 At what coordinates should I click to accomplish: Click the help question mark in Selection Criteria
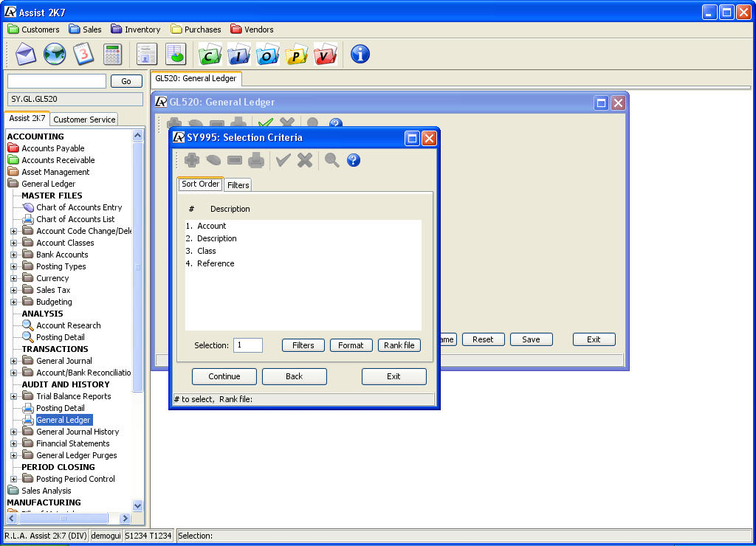click(354, 160)
